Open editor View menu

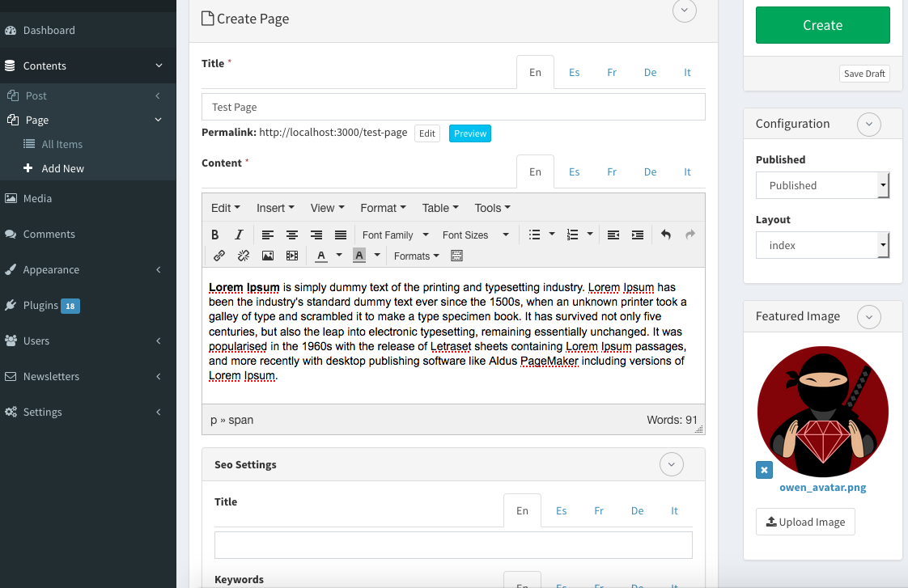pyautogui.click(x=327, y=208)
